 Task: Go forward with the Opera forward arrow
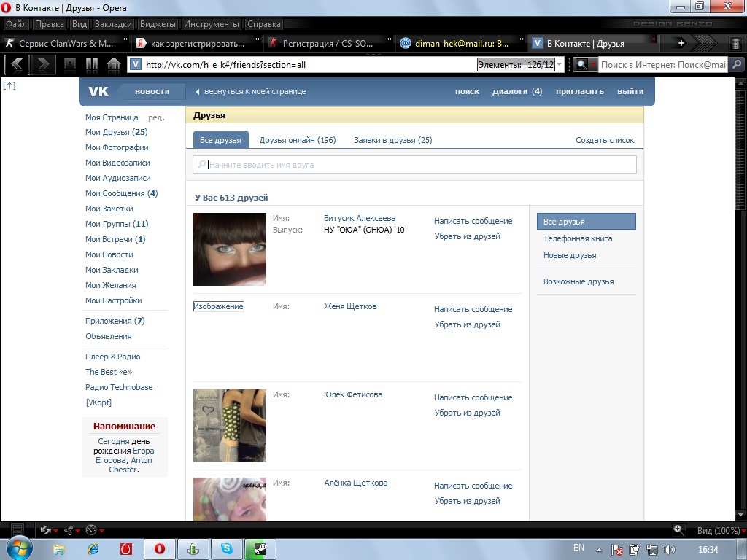coord(43,64)
